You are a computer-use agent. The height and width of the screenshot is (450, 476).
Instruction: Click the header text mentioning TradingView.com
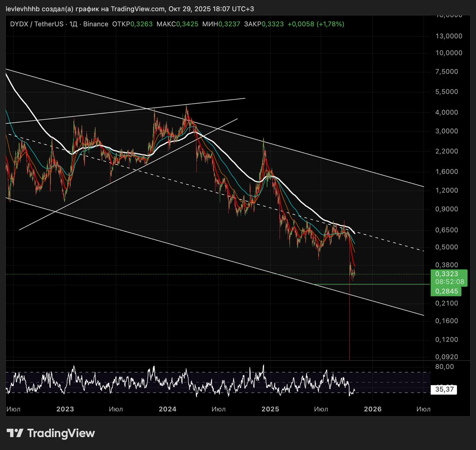coord(130,9)
